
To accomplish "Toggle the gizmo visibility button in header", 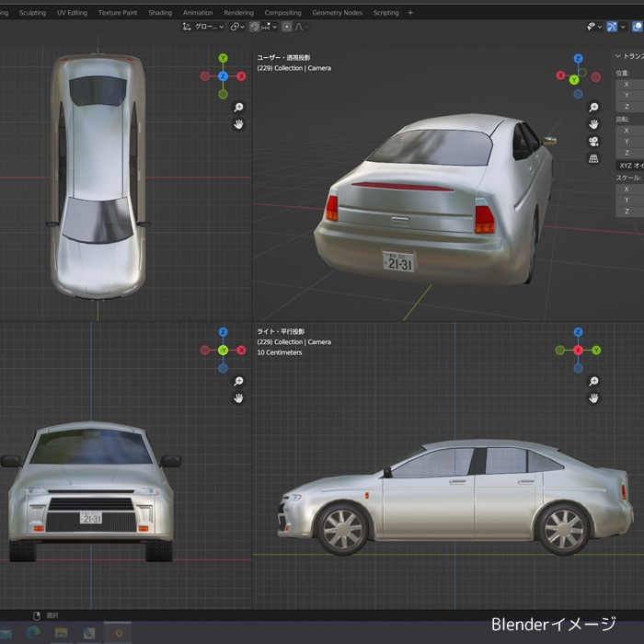I will pos(613,27).
